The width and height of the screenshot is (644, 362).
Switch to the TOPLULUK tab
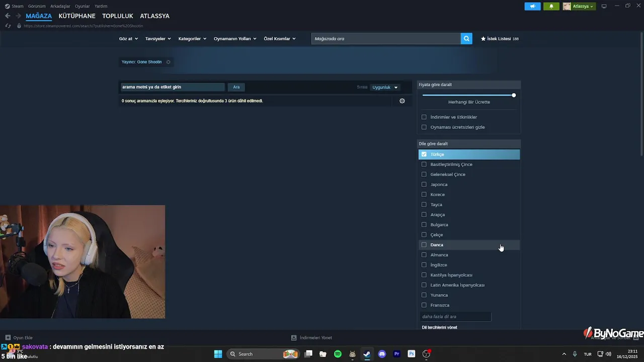point(118,16)
